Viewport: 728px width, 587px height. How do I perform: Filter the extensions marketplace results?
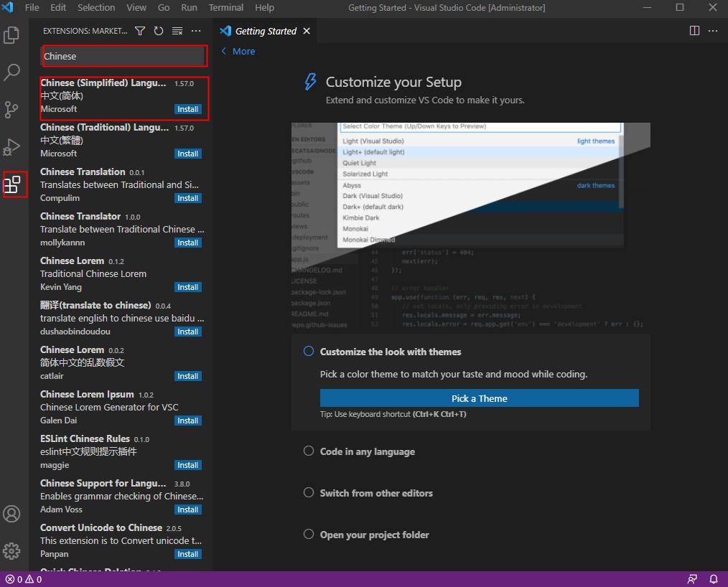point(140,31)
